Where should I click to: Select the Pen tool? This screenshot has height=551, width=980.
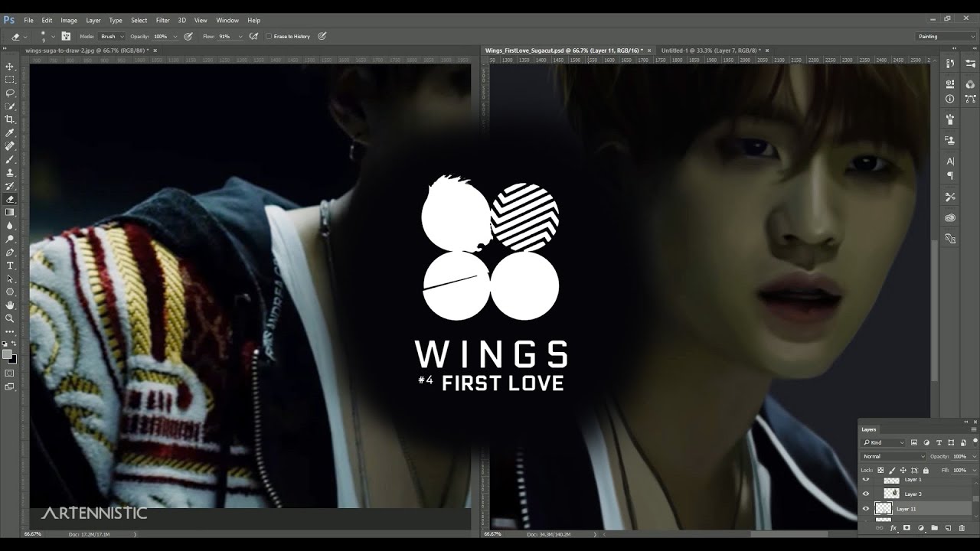point(10,252)
